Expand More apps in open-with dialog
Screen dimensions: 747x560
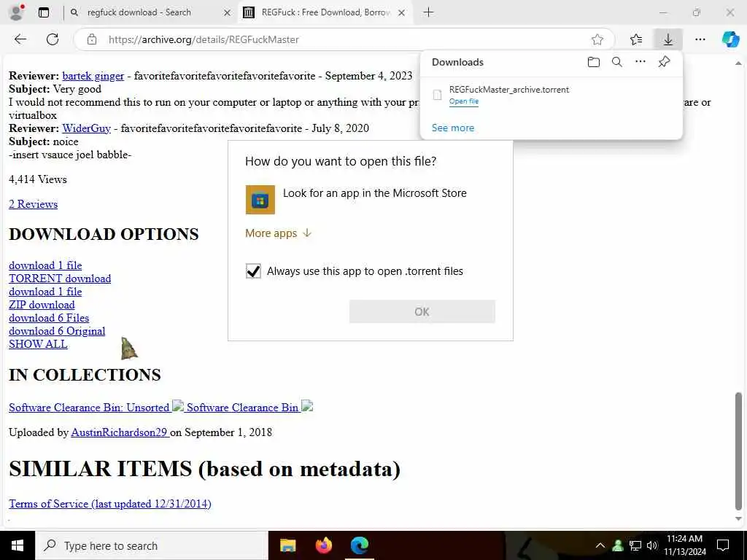[x=278, y=233]
